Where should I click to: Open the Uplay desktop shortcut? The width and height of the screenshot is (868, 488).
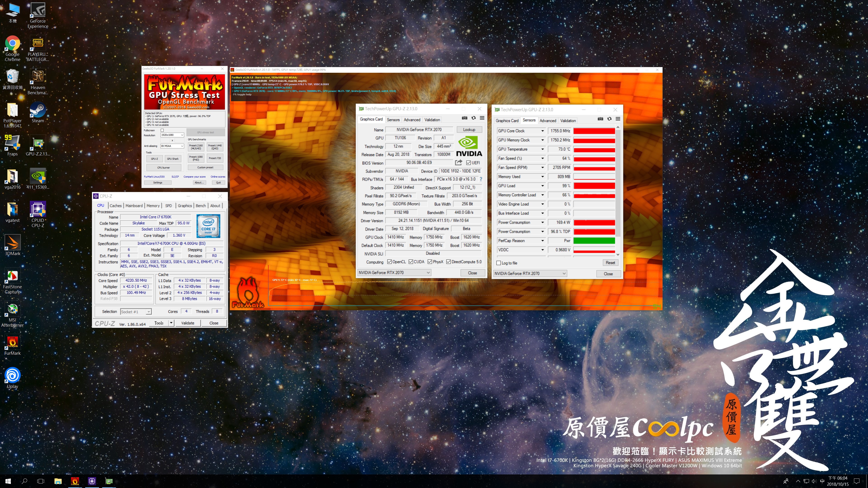[x=12, y=378]
